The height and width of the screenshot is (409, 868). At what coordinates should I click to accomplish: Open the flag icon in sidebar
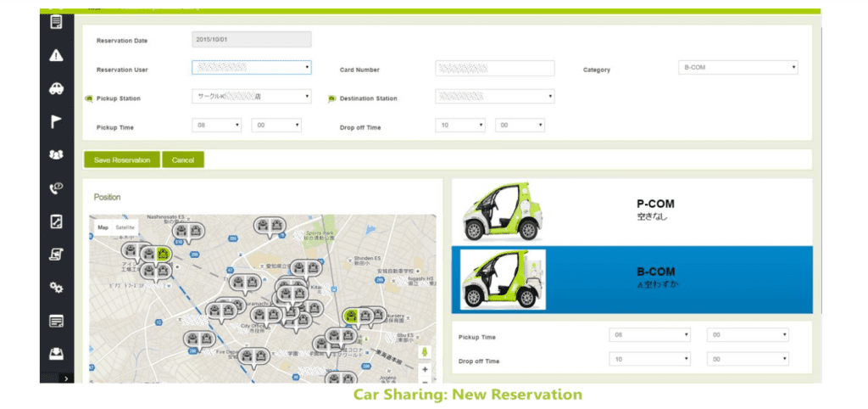coord(56,122)
